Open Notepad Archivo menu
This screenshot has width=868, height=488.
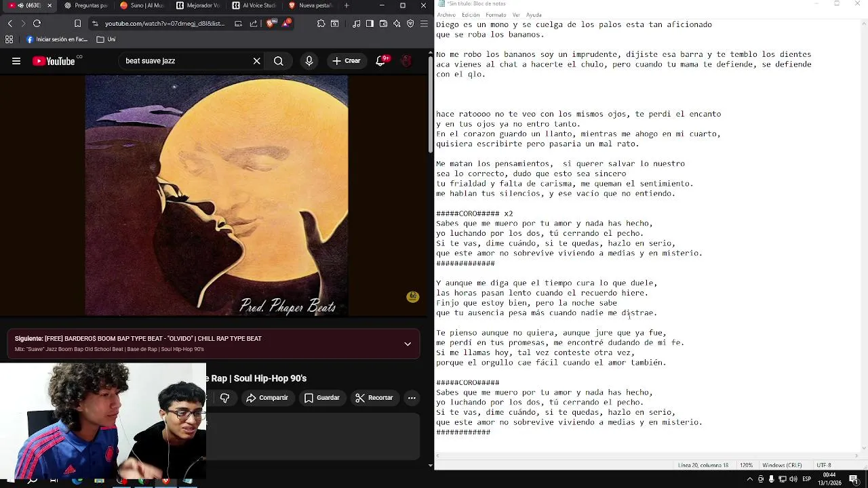coord(446,15)
